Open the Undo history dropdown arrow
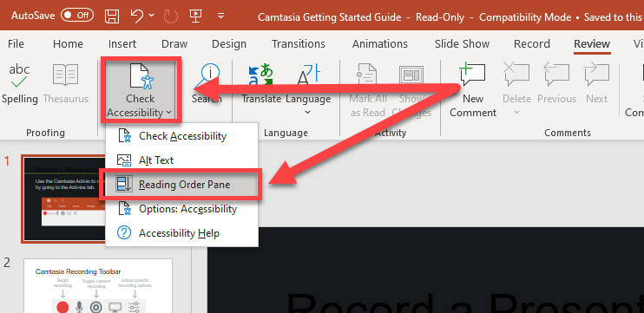Viewport: 644px width, 313px height. 152,16
